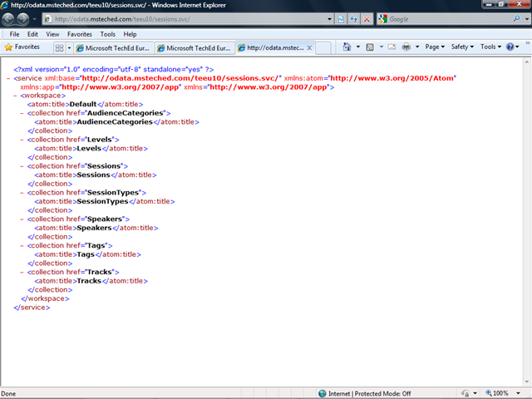Click the Stop loading icon
The height and width of the screenshot is (399, 532).
(x=366, y=18)
